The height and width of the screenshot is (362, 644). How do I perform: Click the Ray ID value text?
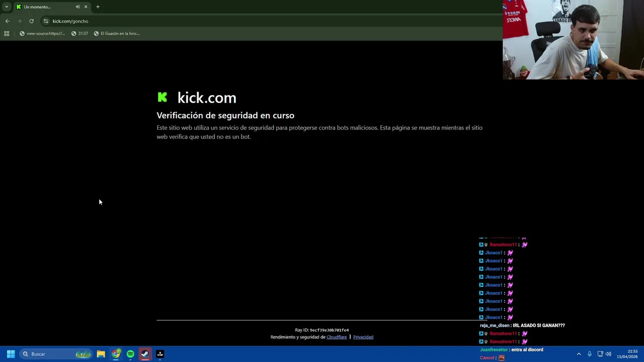[x=329, y=330]
